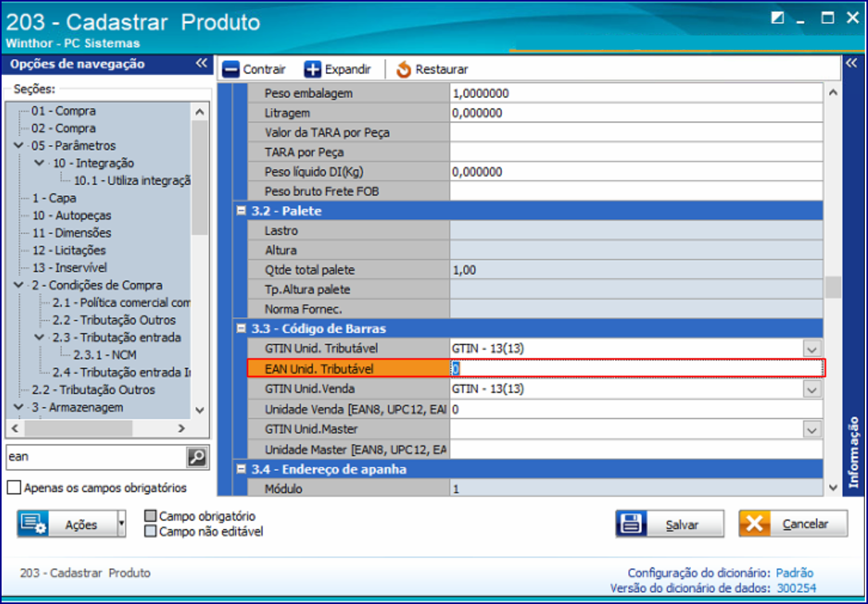
Task: Click the Módulo value field
Action: (x=637, y=488)
